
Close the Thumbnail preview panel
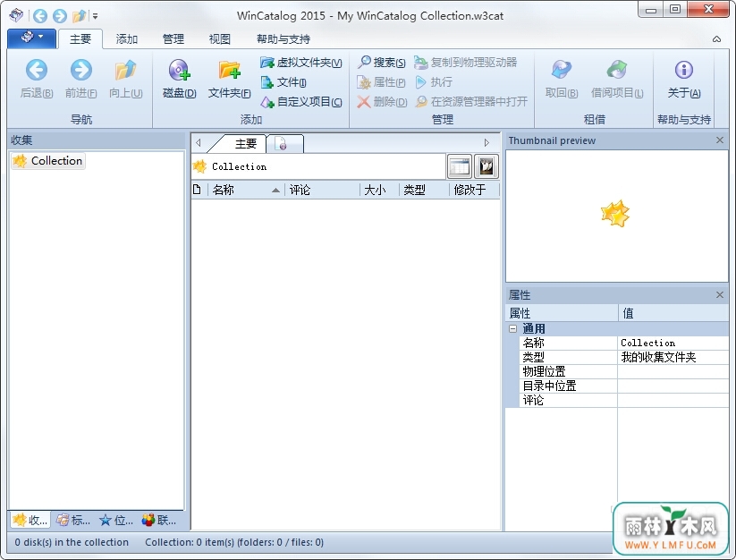[720, 140]
